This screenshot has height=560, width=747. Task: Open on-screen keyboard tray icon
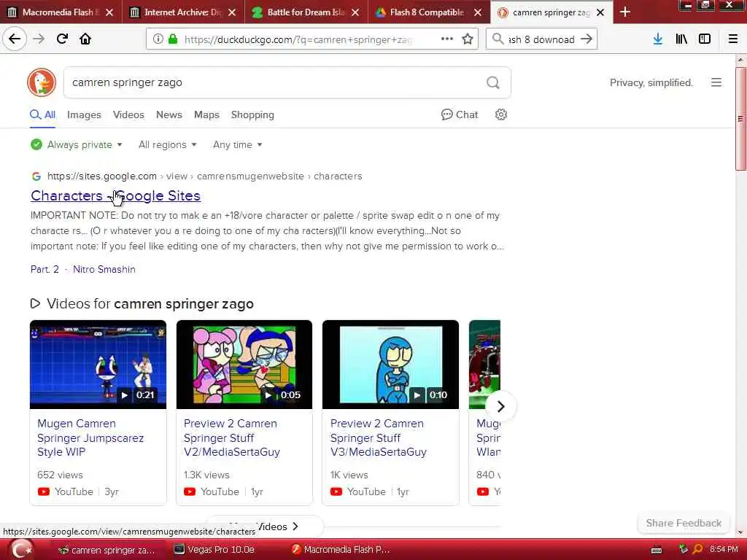pos(657,551)
